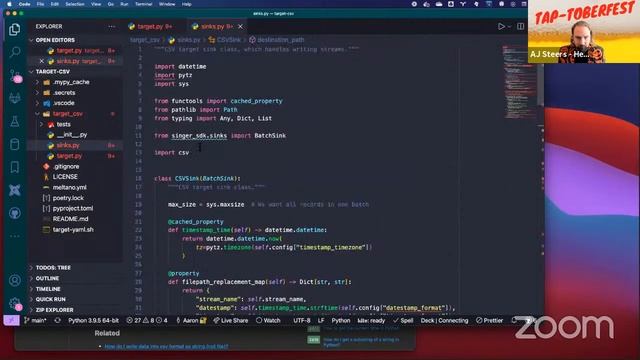This screenshot has height=360, width=640.
Task: Split the editor to the right
Action: (520, 27)
